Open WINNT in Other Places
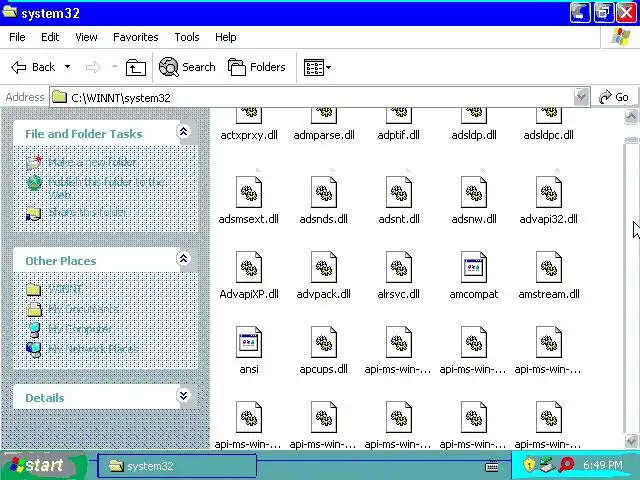Viewport: 640px width, 480px height. point(65,289)
